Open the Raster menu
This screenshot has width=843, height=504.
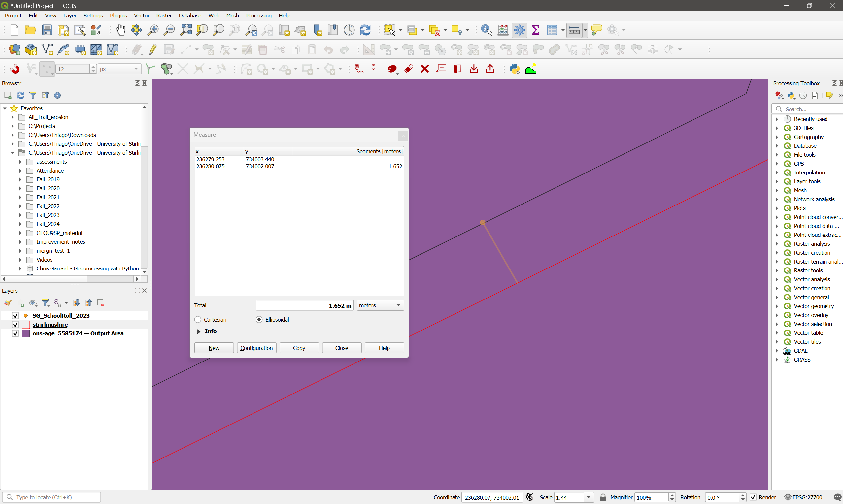(164, 16)
